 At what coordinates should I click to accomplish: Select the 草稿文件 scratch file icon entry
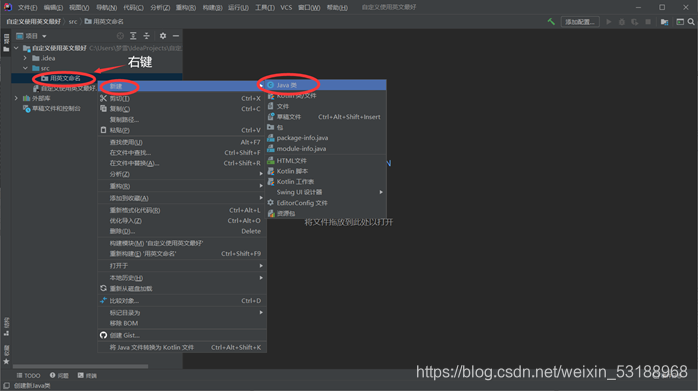click(x=271, y=117)
